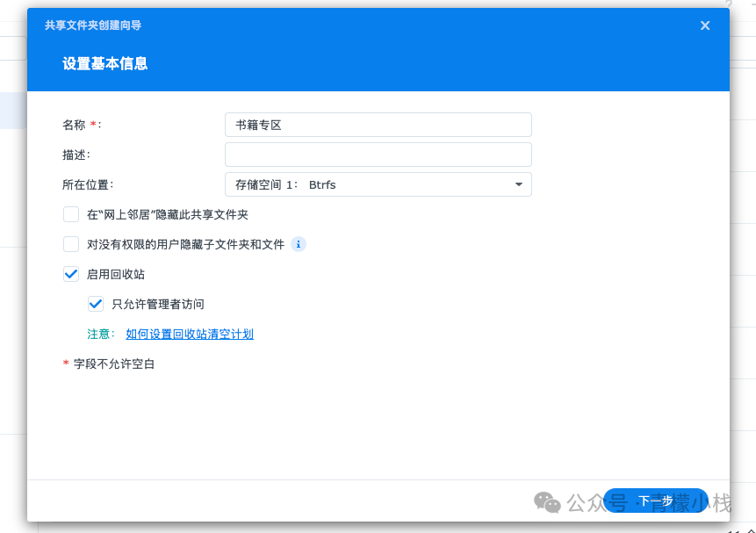Click into the empty 描述 description field
The width and height of the screenshot is (756, 533).
tap(378, 154)
